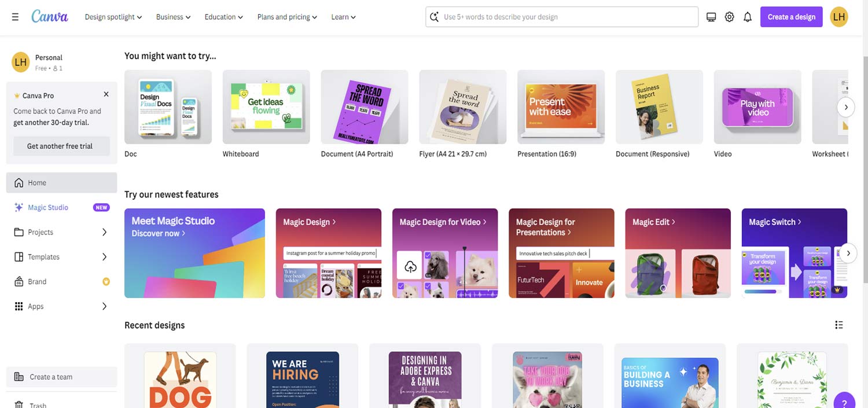
Task: Open the settings gear icon
Action: point(730,17)
